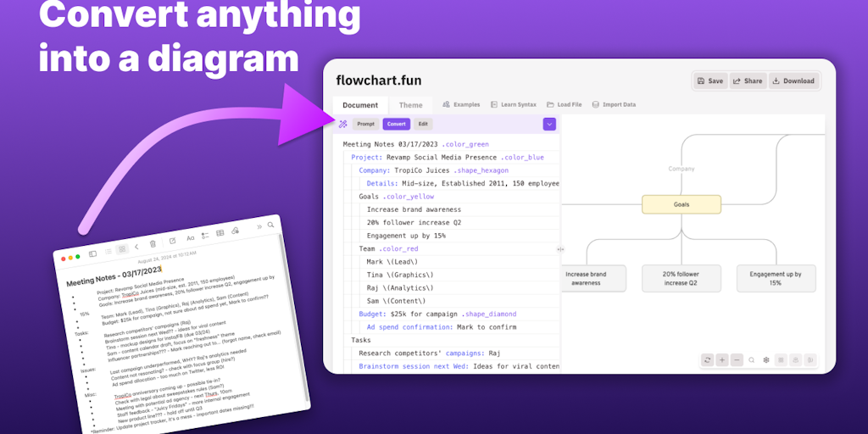Click the search magnifier in Notes window
Image resolution: width=868 pixels, height=434 pixels.
point(270,225)
